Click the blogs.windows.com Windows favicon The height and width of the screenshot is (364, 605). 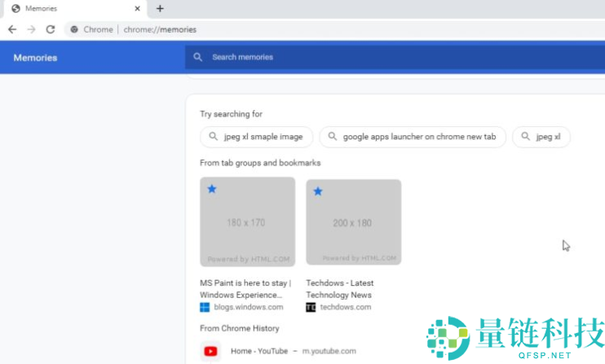[205, 307]
